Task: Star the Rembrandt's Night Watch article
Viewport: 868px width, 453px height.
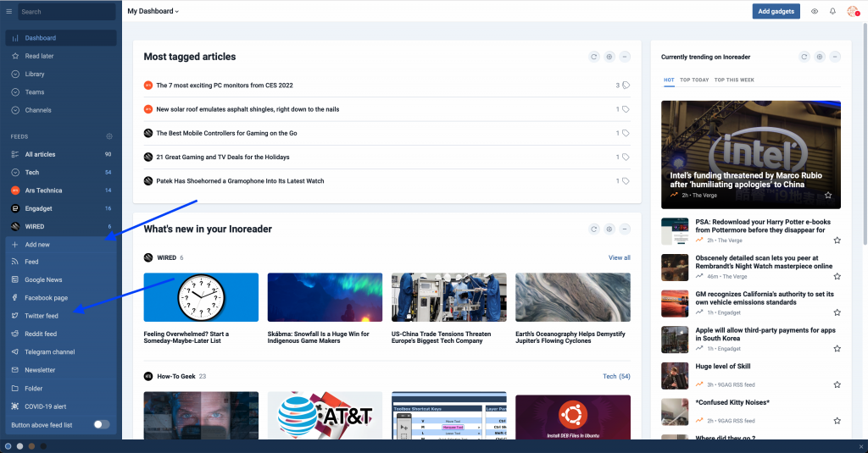Action: pyautogui.click(x=837, y=277)
